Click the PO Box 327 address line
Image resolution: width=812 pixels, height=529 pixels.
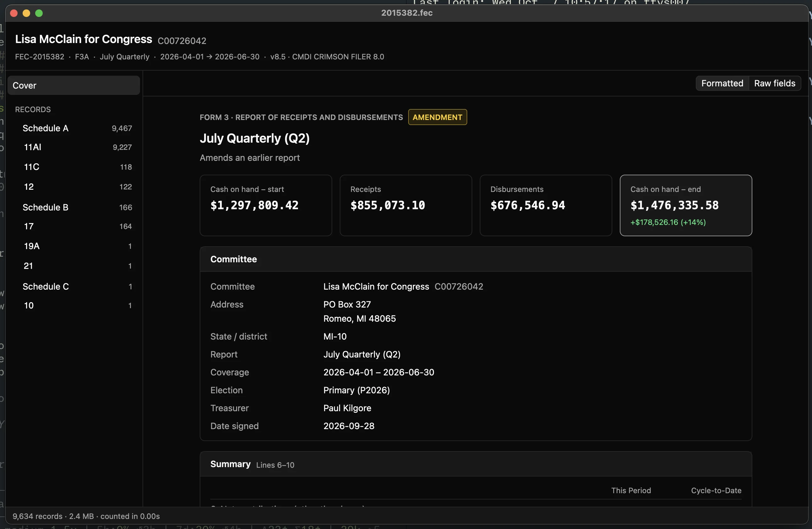(347, 304)
